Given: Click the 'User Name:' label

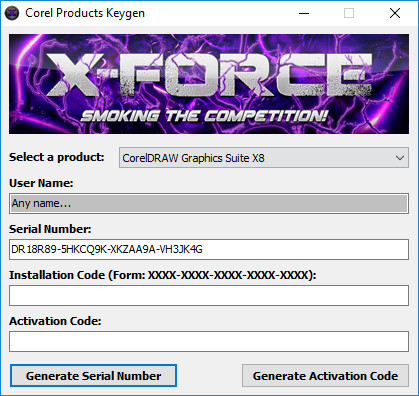Looking at the screenshot, I should 41,183.
